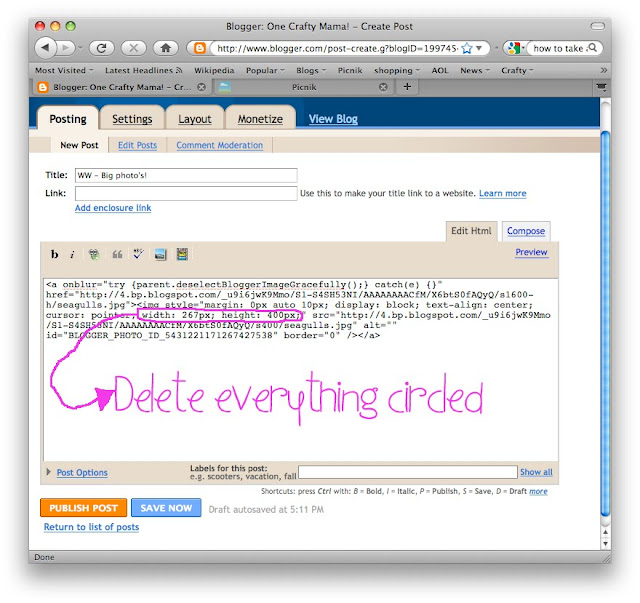Screen dimensions: 640x603
Task: Select the Compose editor tab
Action: [x=526, y=231]
